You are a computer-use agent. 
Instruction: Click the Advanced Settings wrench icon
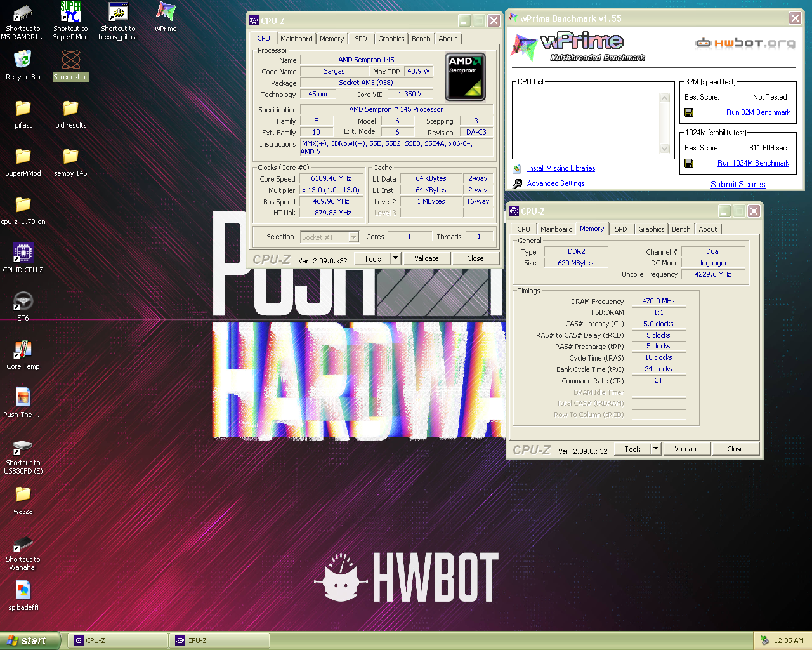click(x=517, y=183)
